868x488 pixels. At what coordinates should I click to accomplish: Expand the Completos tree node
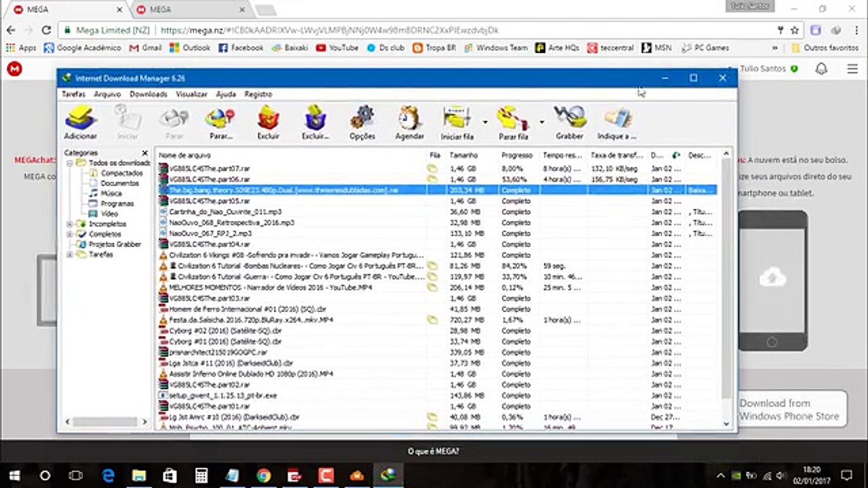click(x=70, y=234)
